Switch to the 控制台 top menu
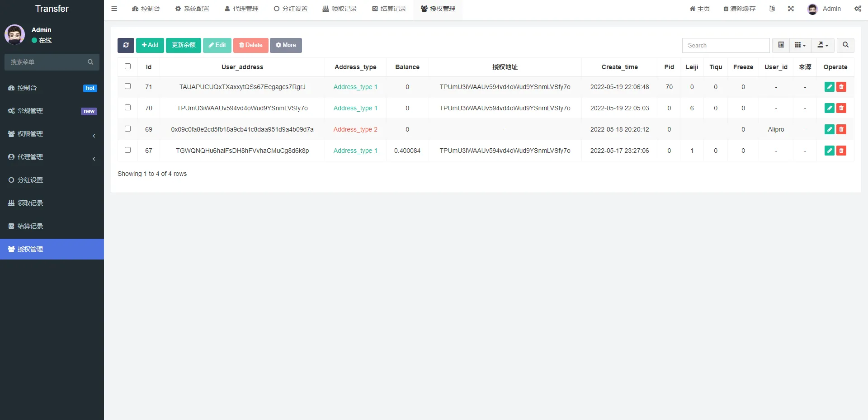This screenshot has height=420, width=868. pos(146,9)
